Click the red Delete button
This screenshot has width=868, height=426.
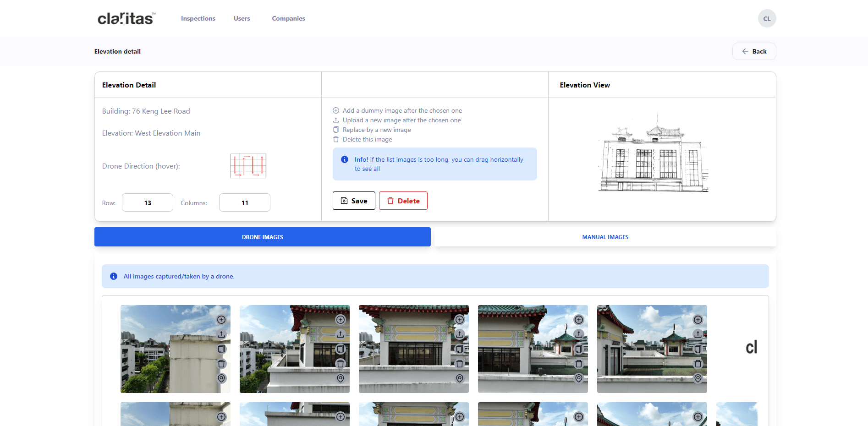pos(403,201)
